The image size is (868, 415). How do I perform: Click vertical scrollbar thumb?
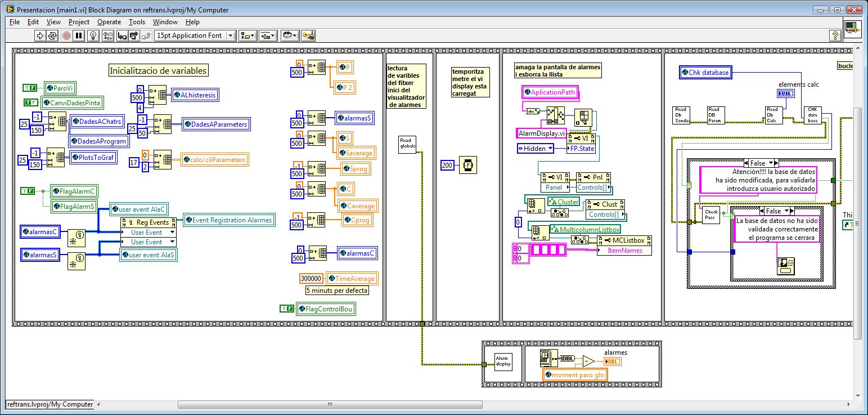(858, 223)
